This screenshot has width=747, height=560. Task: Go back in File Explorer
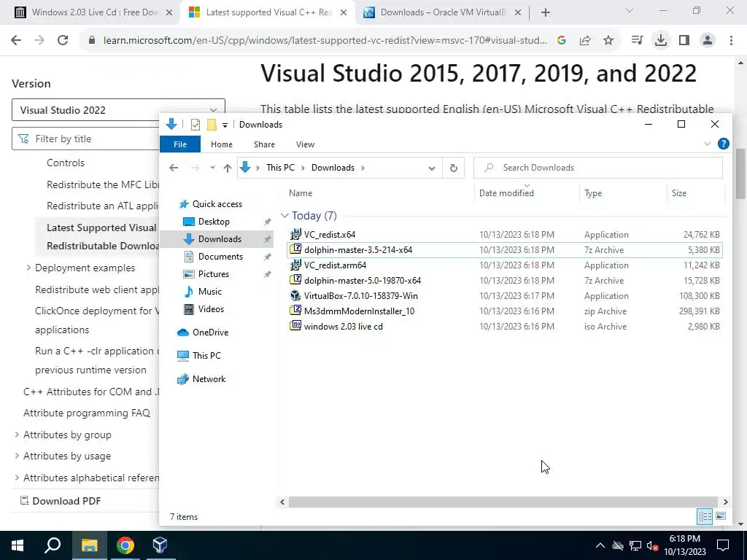point(174,168)
